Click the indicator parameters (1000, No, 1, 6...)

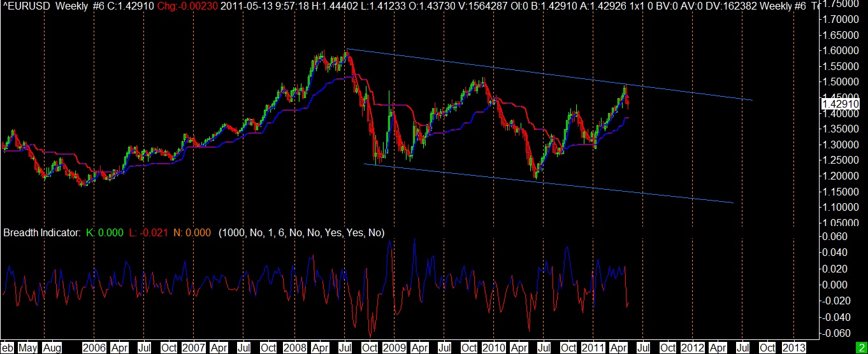[x=301, y=233]
